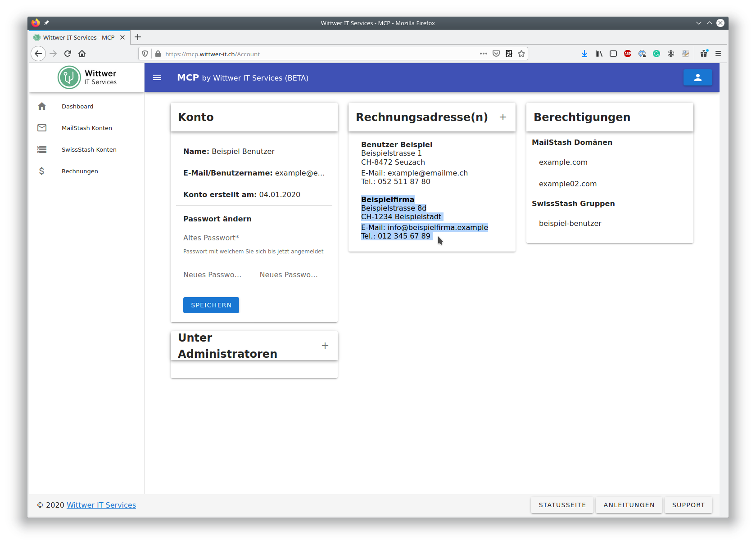Add a new Rechnungsadresse with plus icon
Screen dimensions: 756x545
(x=503, y=117)
